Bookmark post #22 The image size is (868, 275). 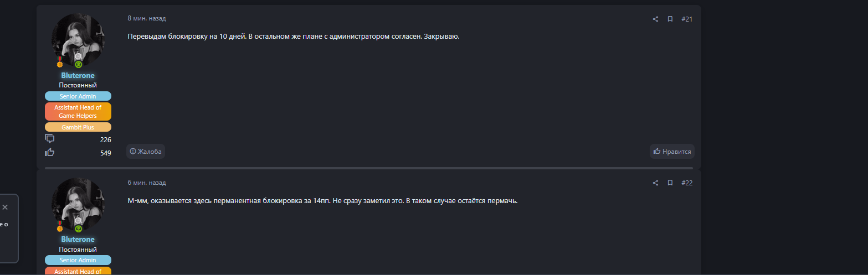[670, 183]
